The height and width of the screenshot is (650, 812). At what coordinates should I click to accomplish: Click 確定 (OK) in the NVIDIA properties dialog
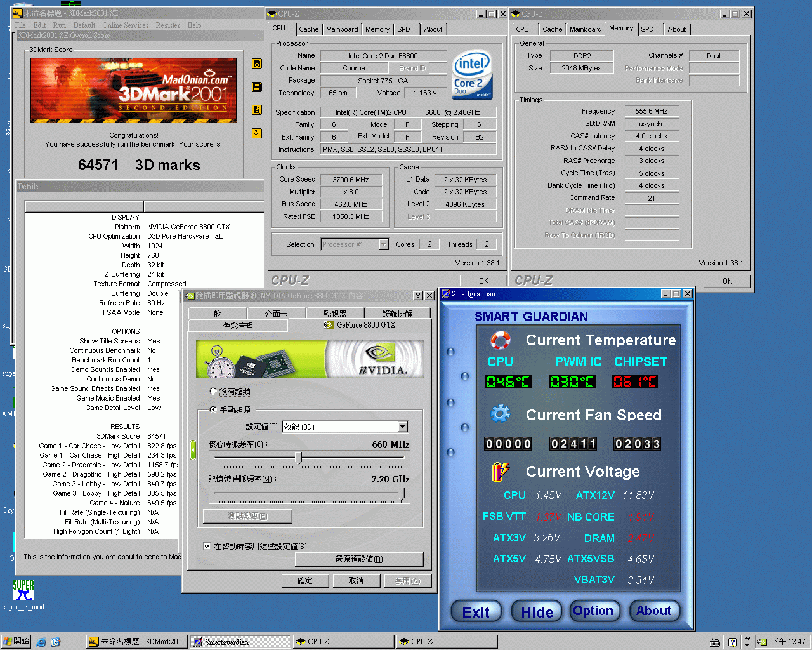pyautogui.click(x=305, y=581)
